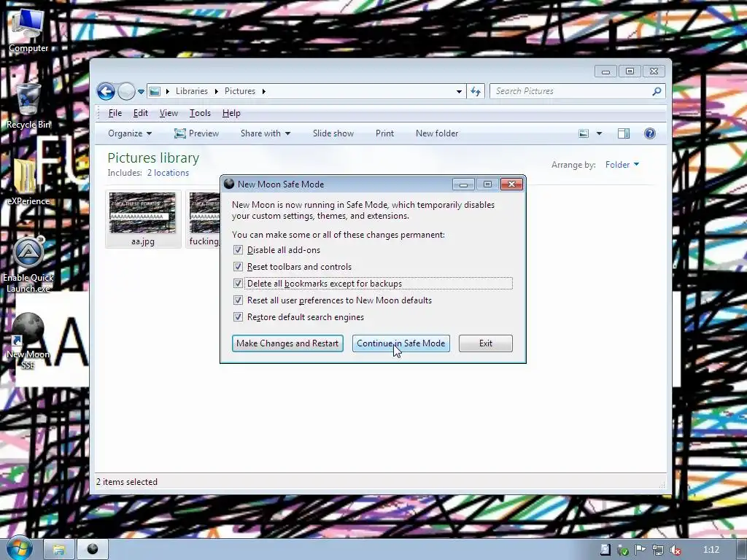Click the search magnifier in Search Pictures
Image resolution: width=747 pixels, height=560 pixels.
coord(657,91)
